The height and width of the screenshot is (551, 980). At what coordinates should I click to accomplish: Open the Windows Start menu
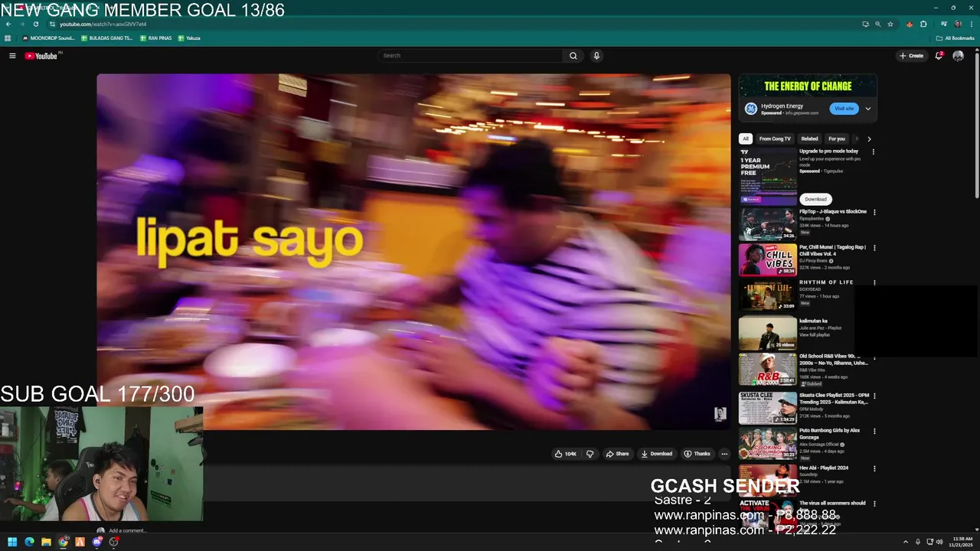pos(12,542)
